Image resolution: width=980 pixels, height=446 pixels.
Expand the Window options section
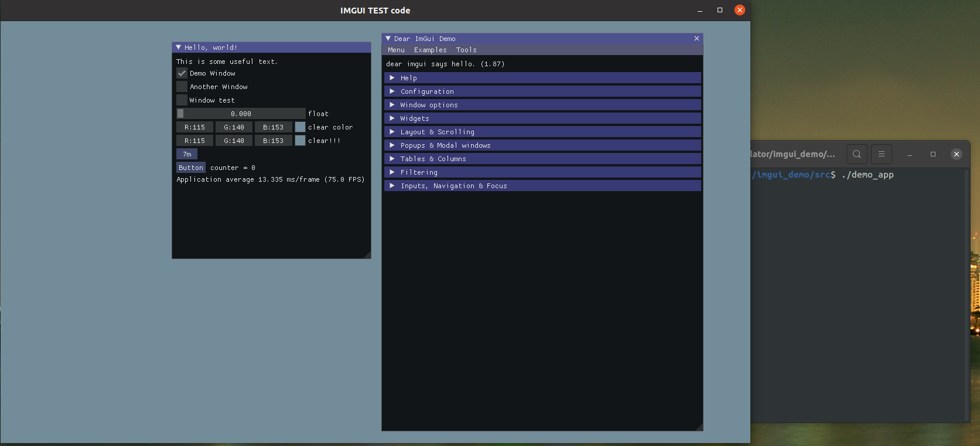pos(543,105)
